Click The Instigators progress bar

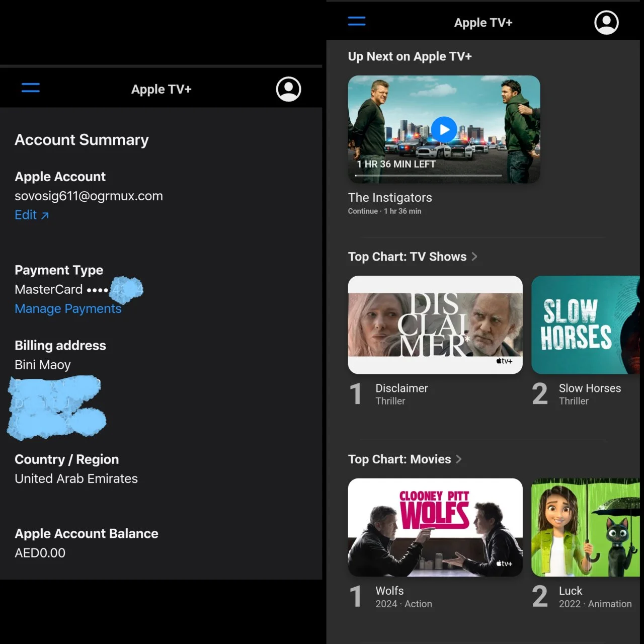(428, 176)
